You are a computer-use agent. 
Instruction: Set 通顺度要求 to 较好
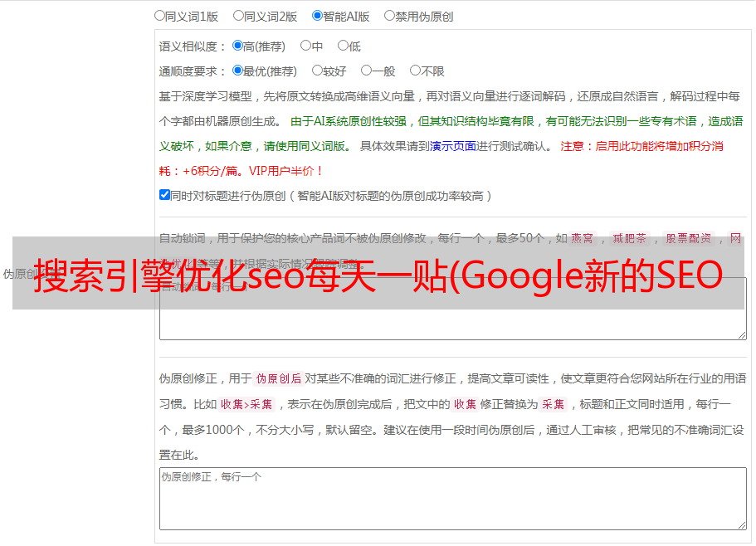(x=317, y=71)
